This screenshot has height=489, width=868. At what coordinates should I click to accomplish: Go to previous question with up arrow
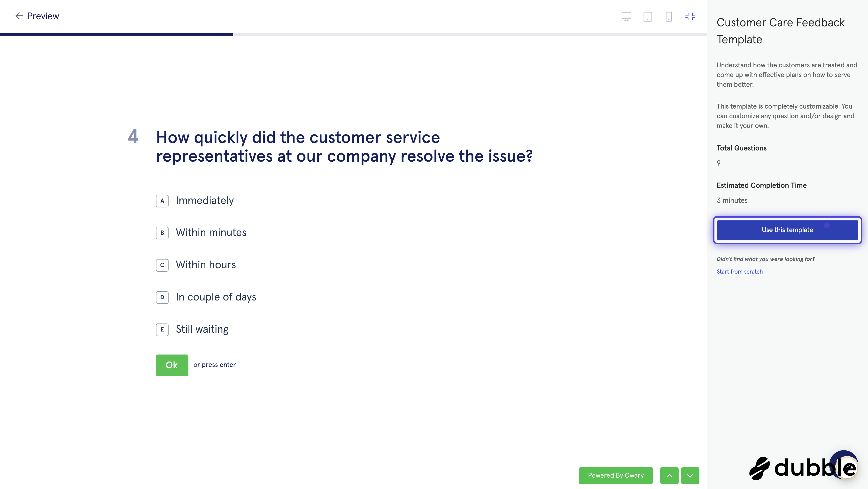669,475
